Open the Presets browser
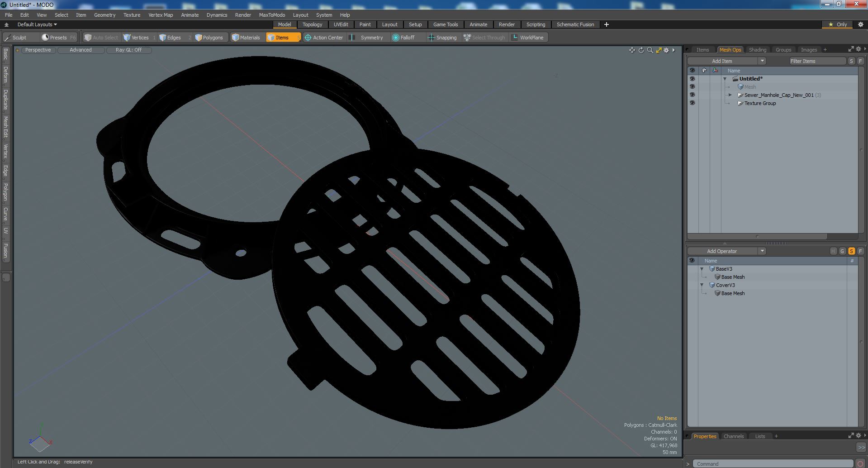Viewport: 868px width, 468px height. [59, 38]
